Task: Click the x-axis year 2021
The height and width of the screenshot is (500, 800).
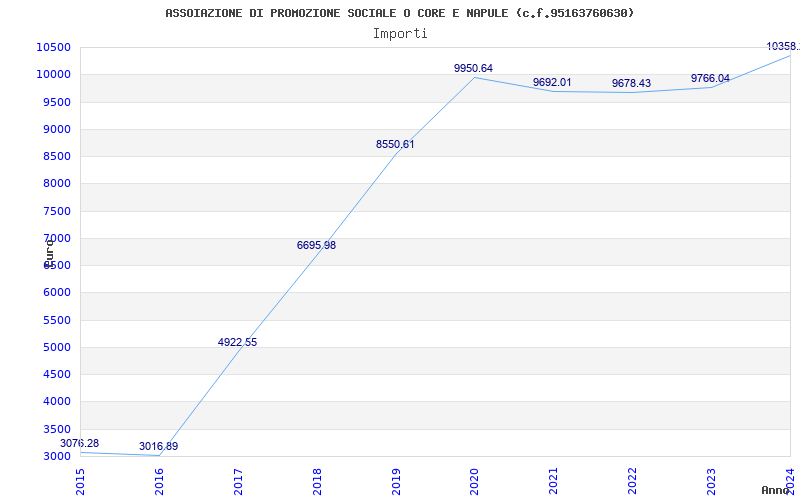Action: (x=554, y=482)
